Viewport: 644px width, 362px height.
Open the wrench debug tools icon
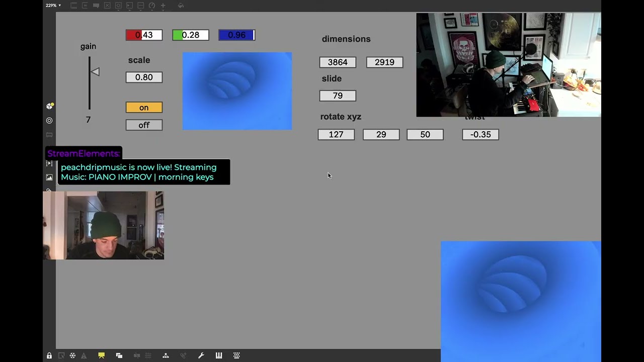point(201,355)
